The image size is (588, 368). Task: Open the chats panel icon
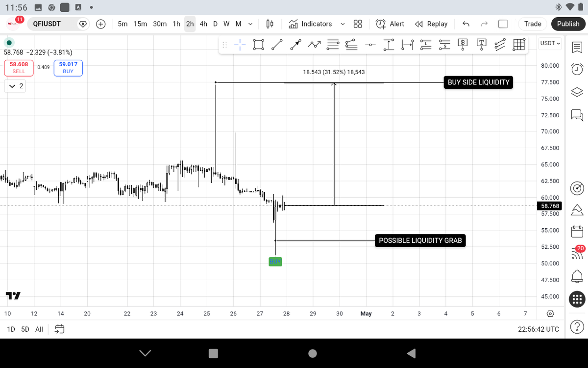point(577,115)
